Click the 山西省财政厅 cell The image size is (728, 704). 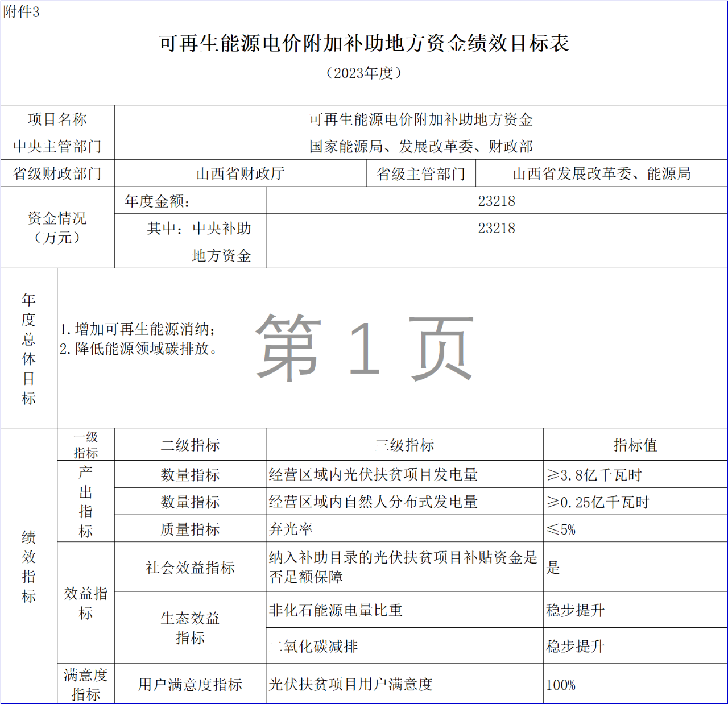pos(241,173)
